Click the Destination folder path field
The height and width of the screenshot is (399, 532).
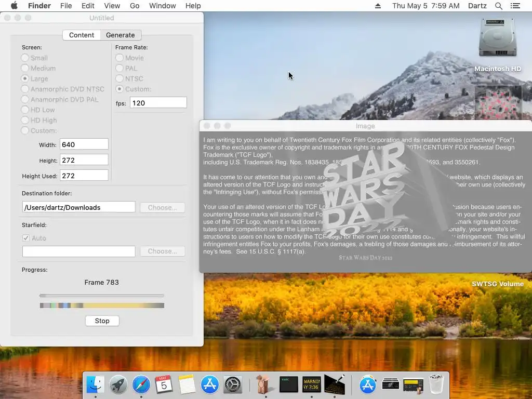[79, 207]
